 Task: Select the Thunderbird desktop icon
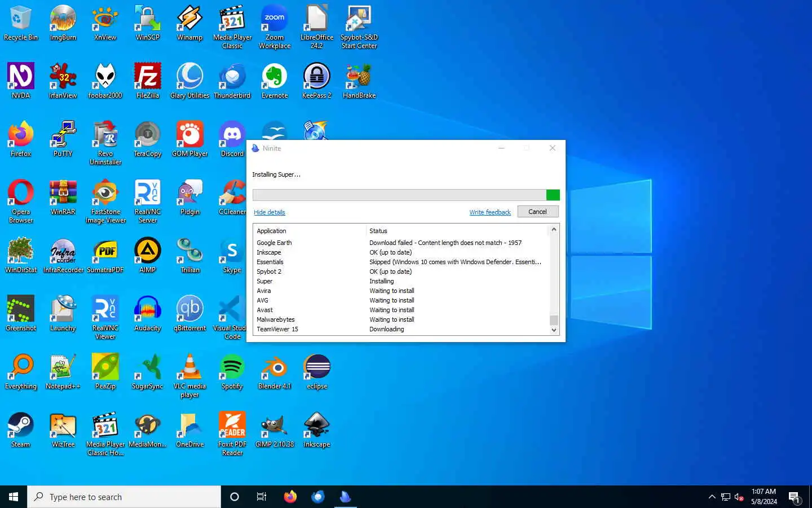click(x=232, y=81)
